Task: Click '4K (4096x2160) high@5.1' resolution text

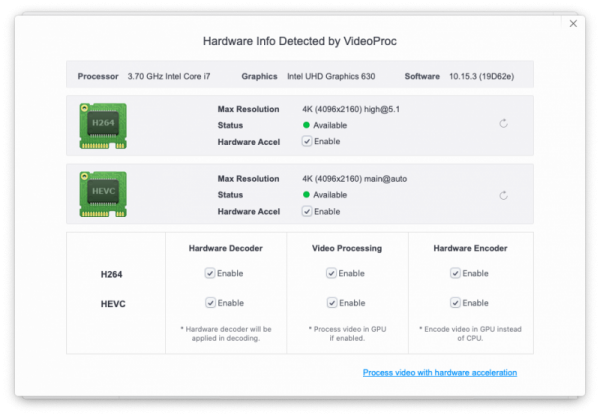Action: (x=351, y=109)
